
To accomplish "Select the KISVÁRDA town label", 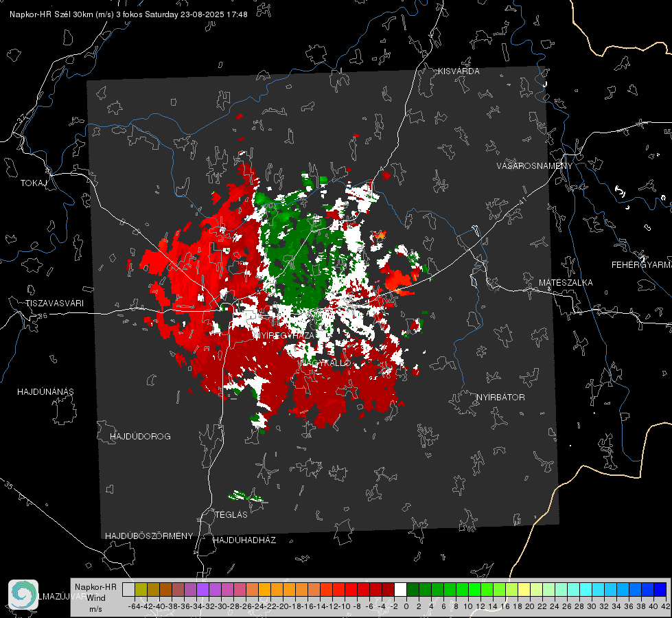I will coord(459,71).
